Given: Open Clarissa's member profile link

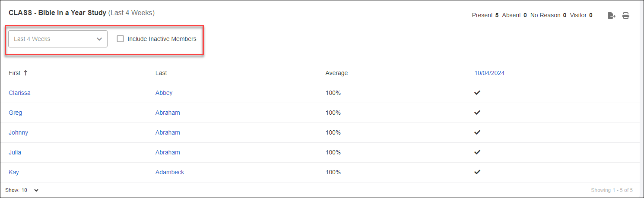Looking at the screenshot, I should (19, 93).
